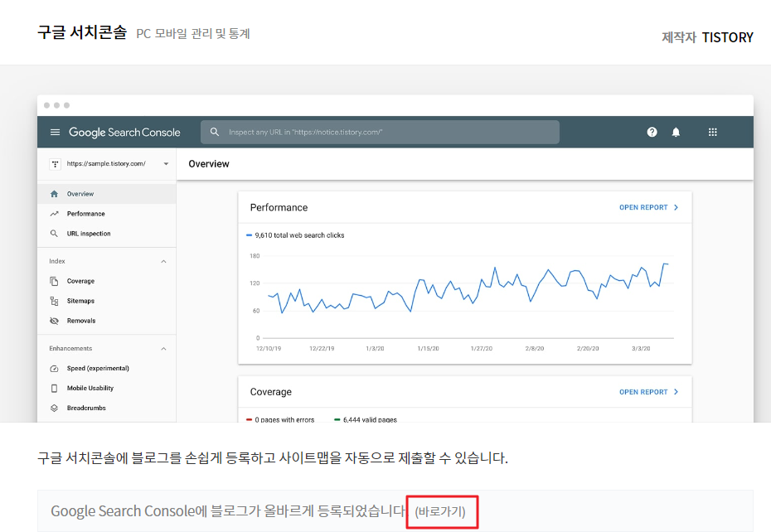Click the arrow beside Coverage OPEN REPORT
Image resolution: width=771 pixels, height=532 pixels.
coord(676,392)
